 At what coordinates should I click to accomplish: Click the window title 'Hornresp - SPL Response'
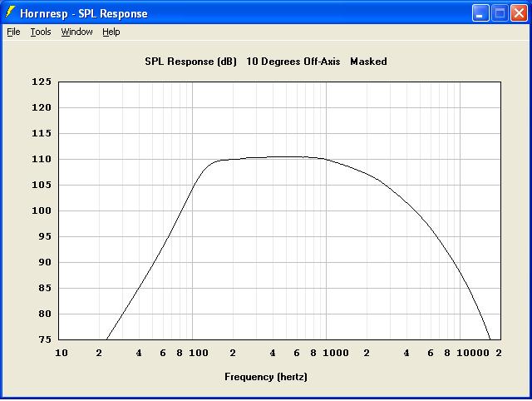tap(84, 13)
